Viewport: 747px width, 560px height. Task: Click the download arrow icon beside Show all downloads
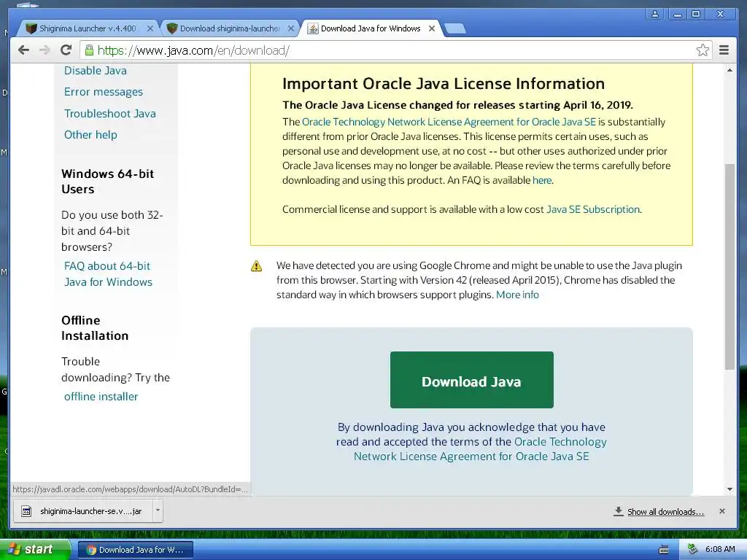click(x=619, y=511)
